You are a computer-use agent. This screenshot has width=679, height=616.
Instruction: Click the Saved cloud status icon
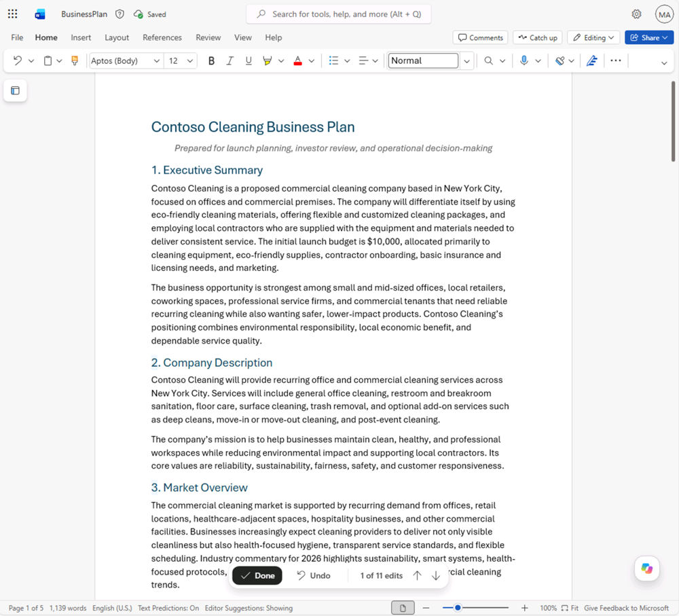pos(138,14)
